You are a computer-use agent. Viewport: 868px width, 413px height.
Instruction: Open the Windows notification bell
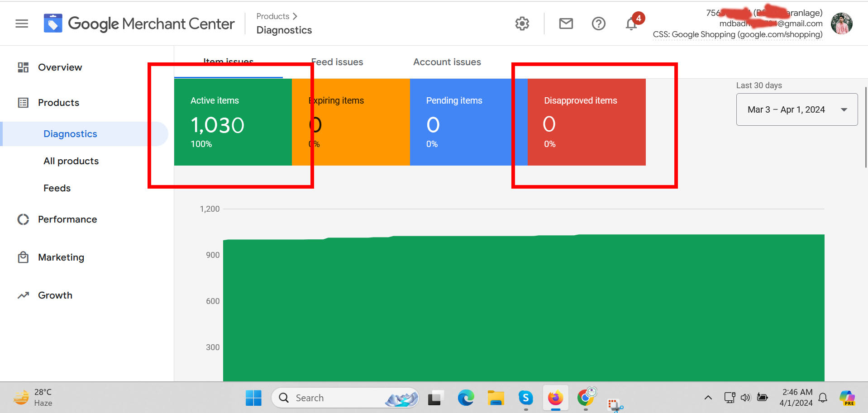823,398
